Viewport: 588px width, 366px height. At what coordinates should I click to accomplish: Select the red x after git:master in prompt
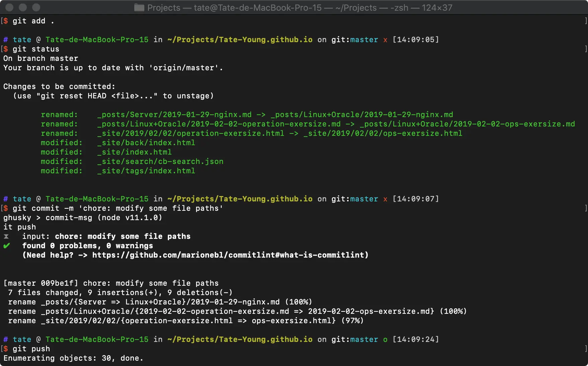pyautogui.click(x=385, y=39)
